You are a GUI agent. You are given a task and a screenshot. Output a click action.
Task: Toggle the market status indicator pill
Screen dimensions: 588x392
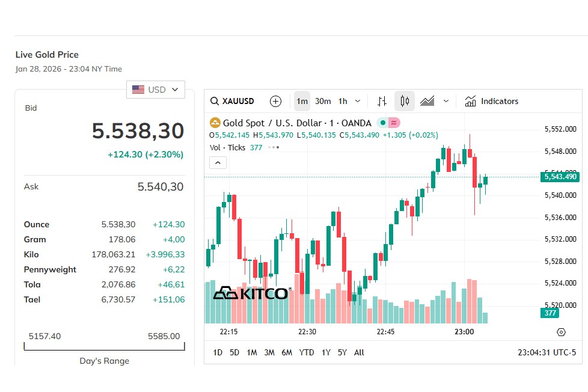(x=388, y=123)
